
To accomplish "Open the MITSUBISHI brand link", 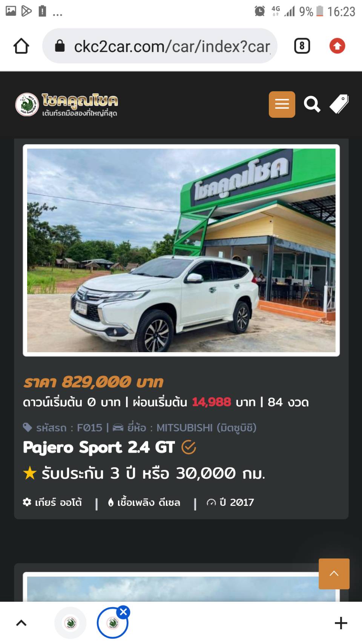I will tap(193, 428).
